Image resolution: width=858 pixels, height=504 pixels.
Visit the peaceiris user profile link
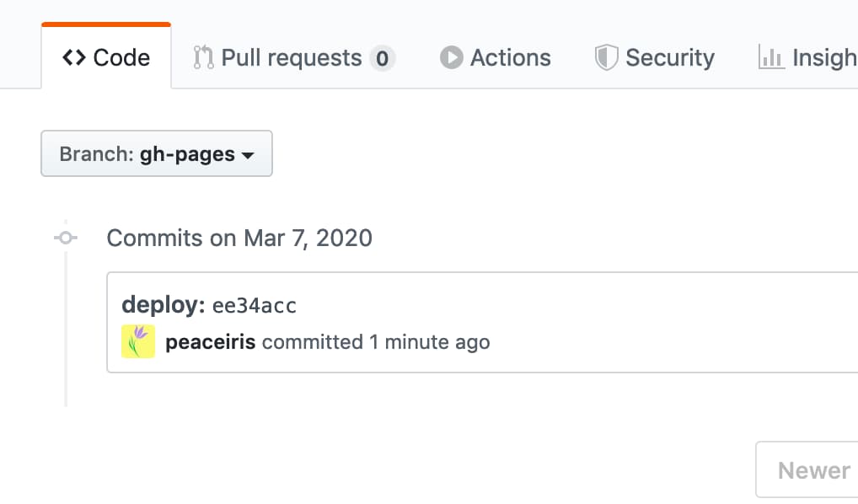(x=211, y=342)
